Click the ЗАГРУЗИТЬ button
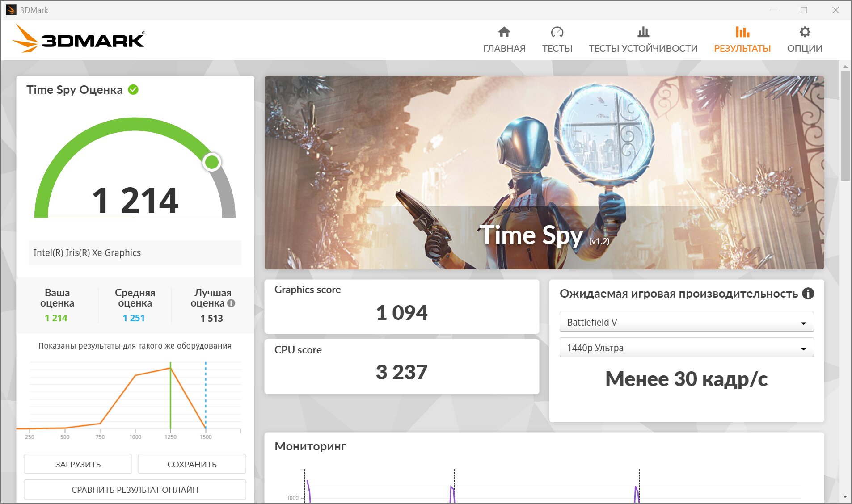852x504 pixels. point(78,464)
